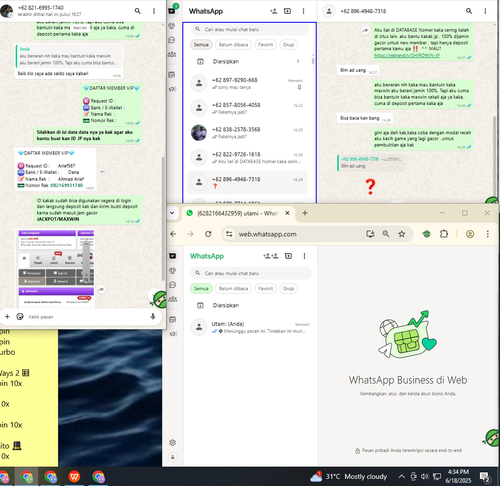This screenshot has height=486, width=500.
Task: Show hidden taskbar icons chevron
Action: point(402,476)
